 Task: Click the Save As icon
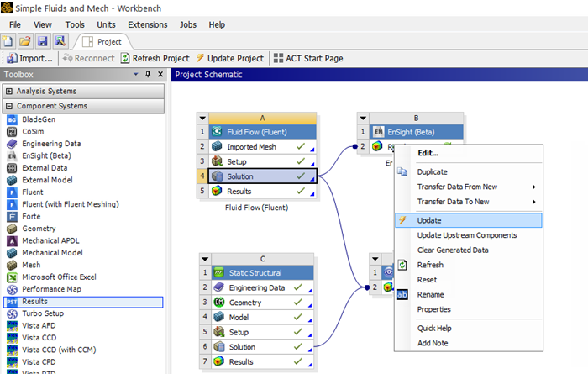point(60,41)
